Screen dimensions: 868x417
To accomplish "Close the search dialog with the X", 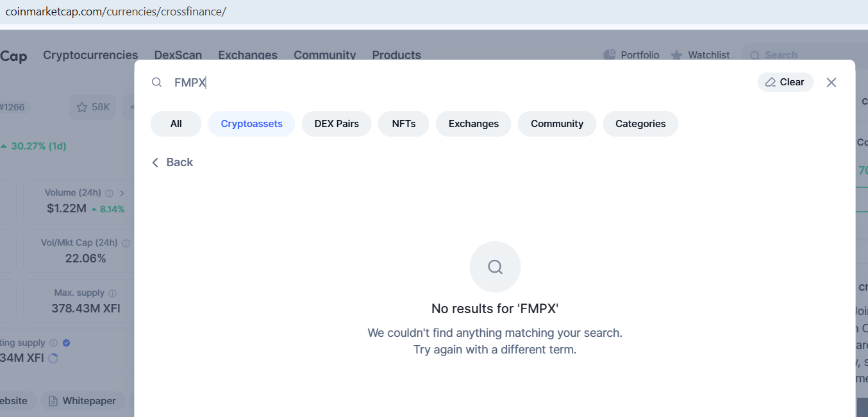I will tap(831, 82).
